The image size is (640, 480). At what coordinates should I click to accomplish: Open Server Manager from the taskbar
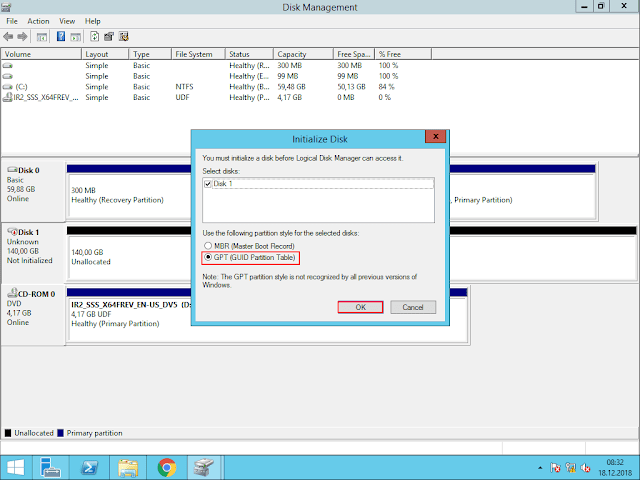(x=51, y=468)
